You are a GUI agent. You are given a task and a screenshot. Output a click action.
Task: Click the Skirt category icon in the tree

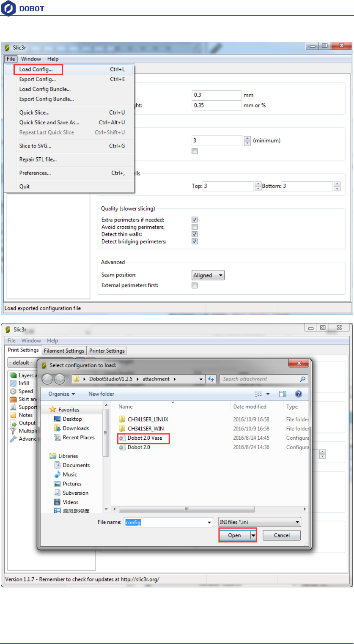13,399
